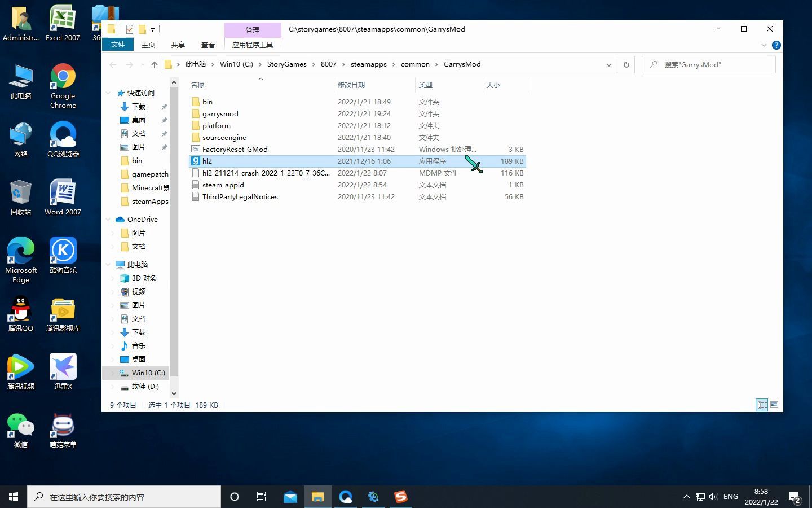Click the Help question mark icon
This screenshot has width=812, height=508.
(776, 45)
